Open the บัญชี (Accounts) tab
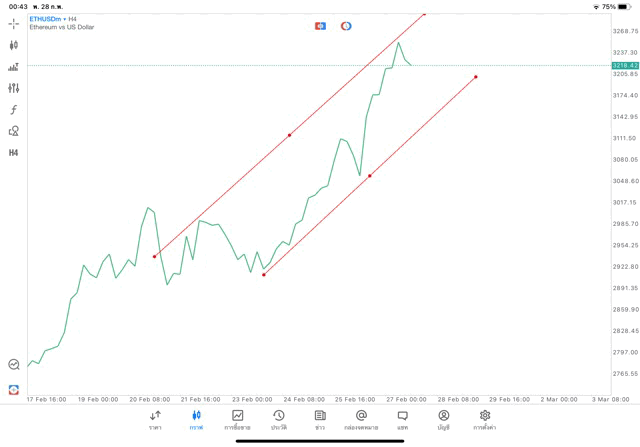Viewport: 640px width, 447px height. coord(443,420)
